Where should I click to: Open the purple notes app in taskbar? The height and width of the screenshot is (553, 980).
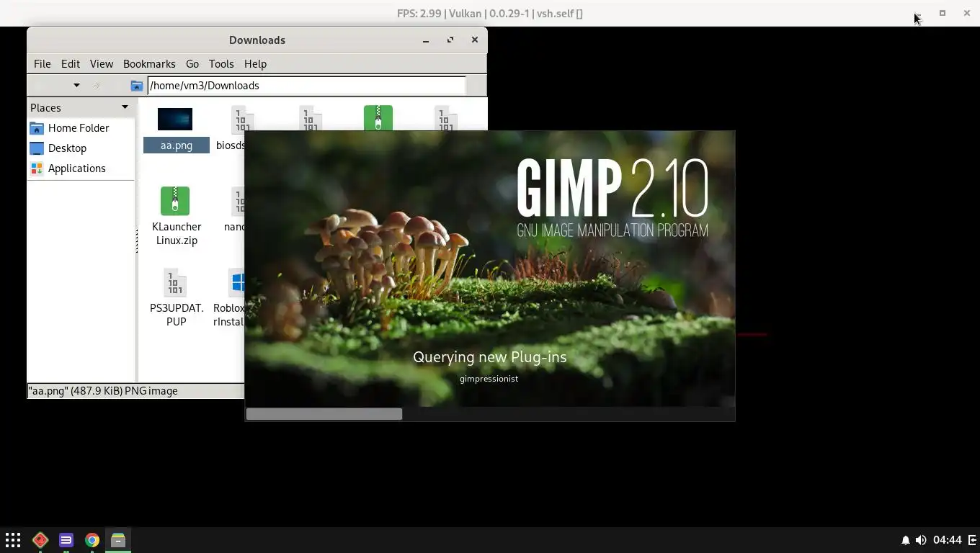pos(66,540)
